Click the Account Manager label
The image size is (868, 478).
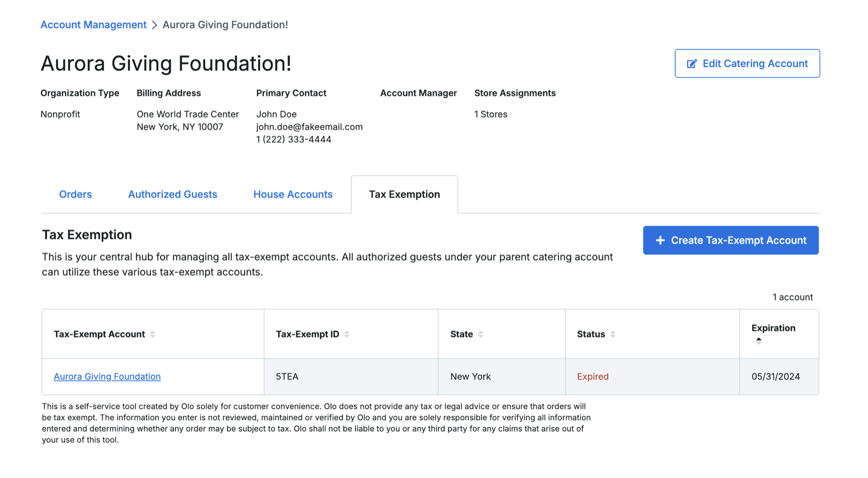[x=419, y=93]
